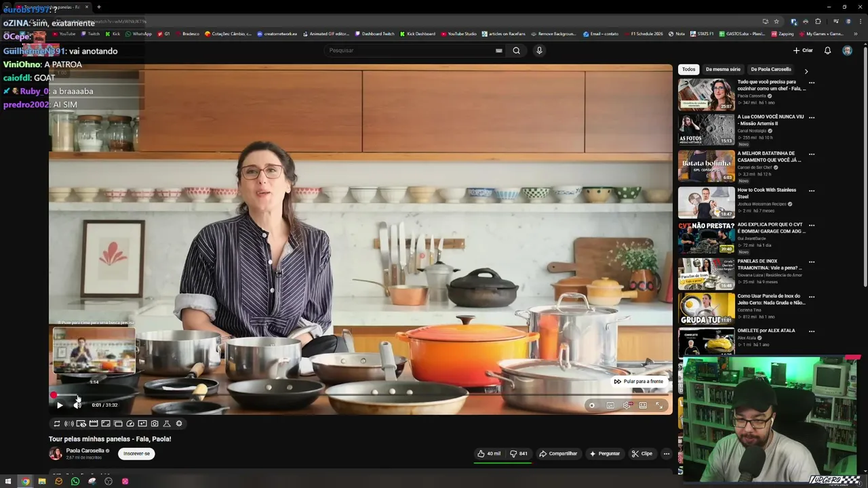The width and height of the screenshot is (868, 488).
Task: Click the Clipe scissors button
Action: (x=642, y=453)
